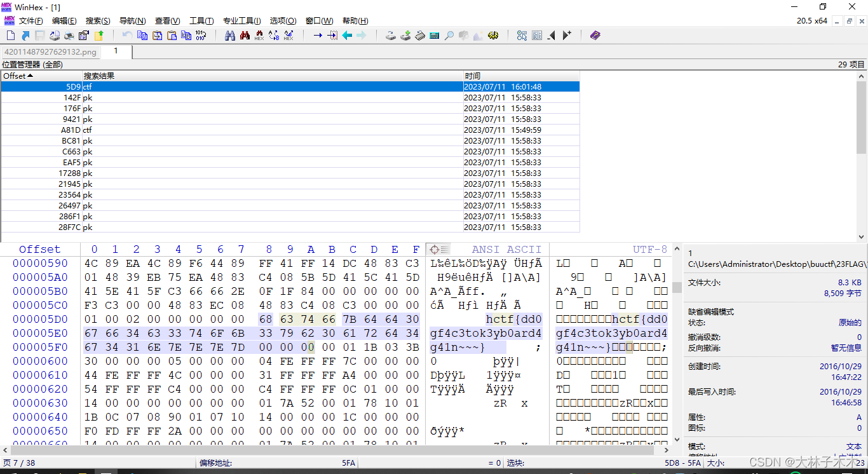Create a new file with toolbar icon
The width and height of the screenshot is (868, 474).
coord(10,36)
